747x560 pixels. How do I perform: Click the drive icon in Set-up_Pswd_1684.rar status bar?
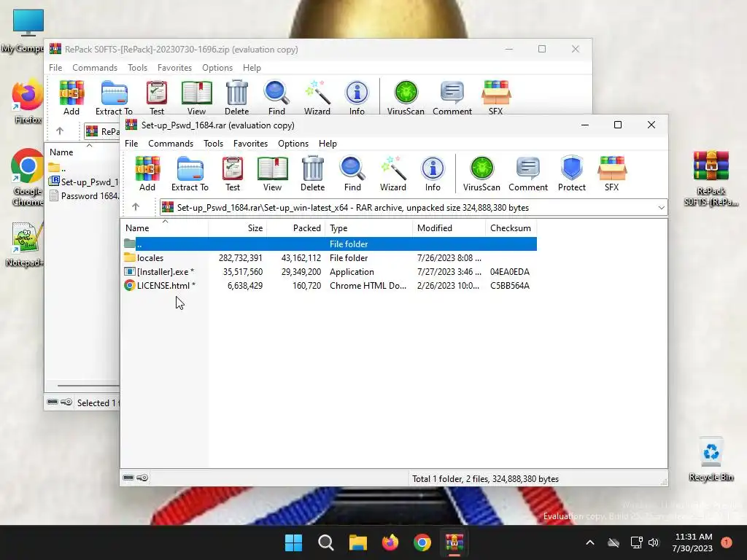pos(128,478)
